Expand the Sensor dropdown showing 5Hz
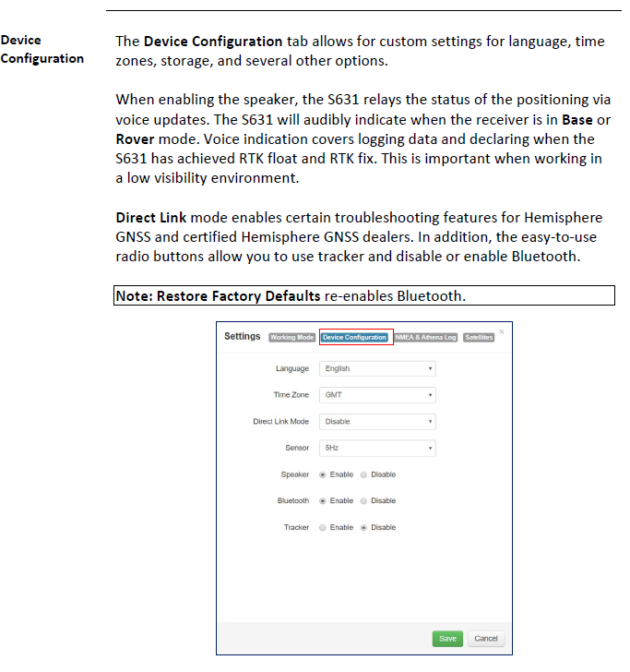 tap(377, 449)
